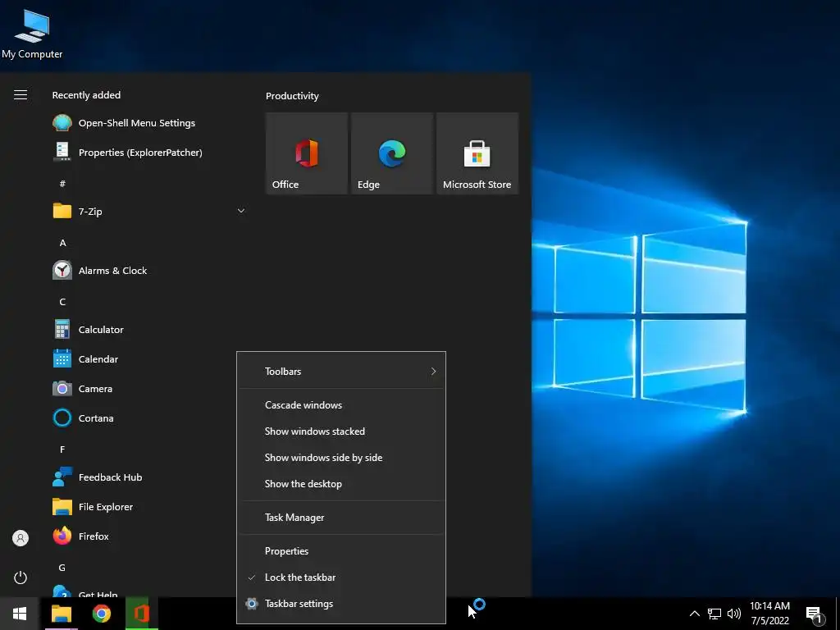This screenshot has height=630, width=840.
Task: Launch Properties (ExplorerPatcher)
Action: pyautogui.click(x=150, y=152)
